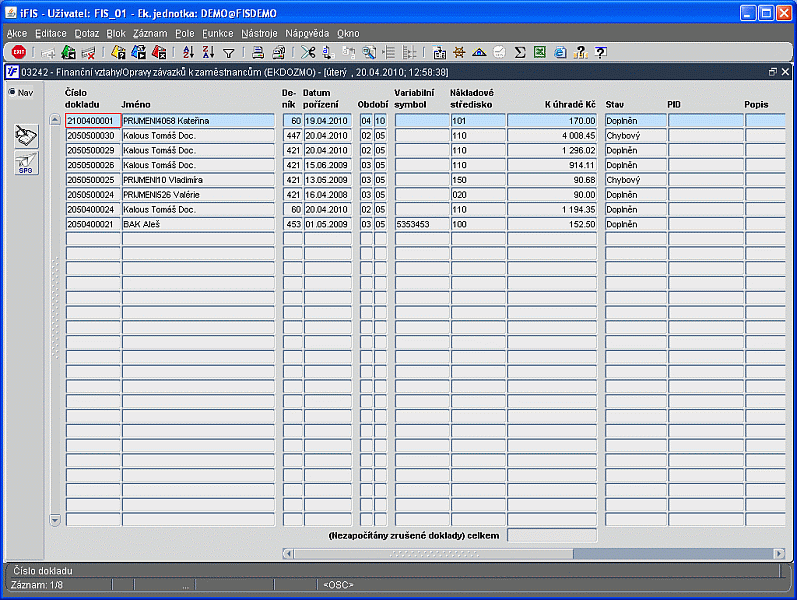Click cost center 020 cell
797x600 pixels.
(478, 194)
